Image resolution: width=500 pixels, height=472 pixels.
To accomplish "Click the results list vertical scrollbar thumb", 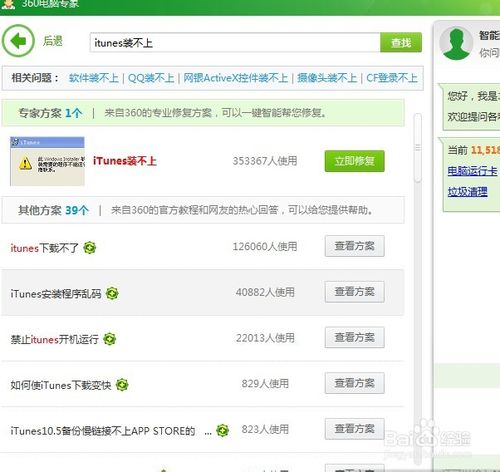I will [x=418, y=148].
